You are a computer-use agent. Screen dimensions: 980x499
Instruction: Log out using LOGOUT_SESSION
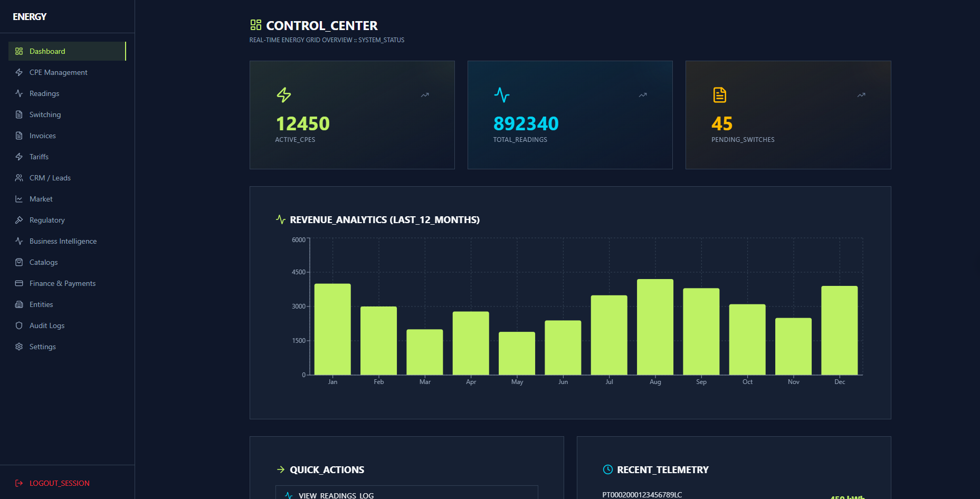click(x=59, y=483)
